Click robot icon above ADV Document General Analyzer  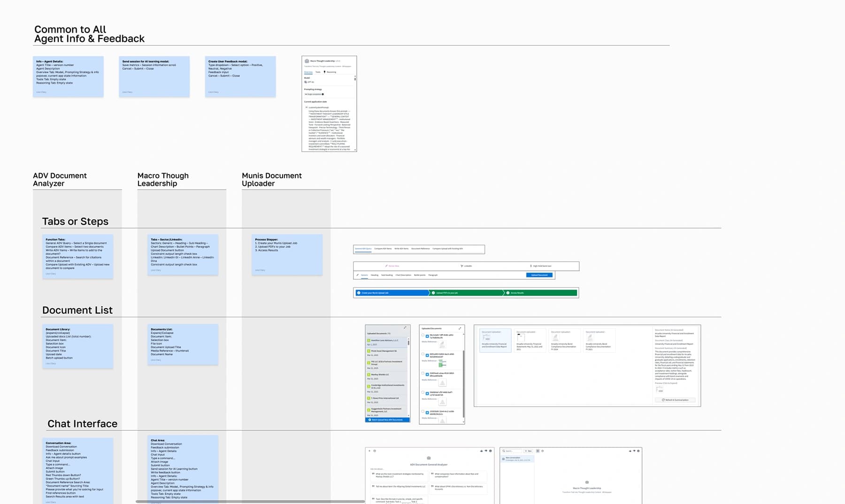[429, 458]
